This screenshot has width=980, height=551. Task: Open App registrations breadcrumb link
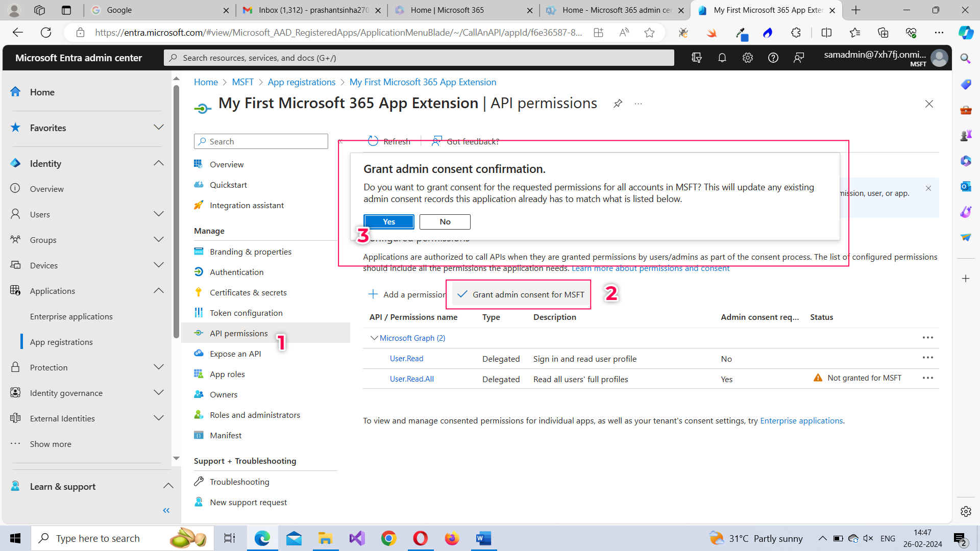point(302,82)
